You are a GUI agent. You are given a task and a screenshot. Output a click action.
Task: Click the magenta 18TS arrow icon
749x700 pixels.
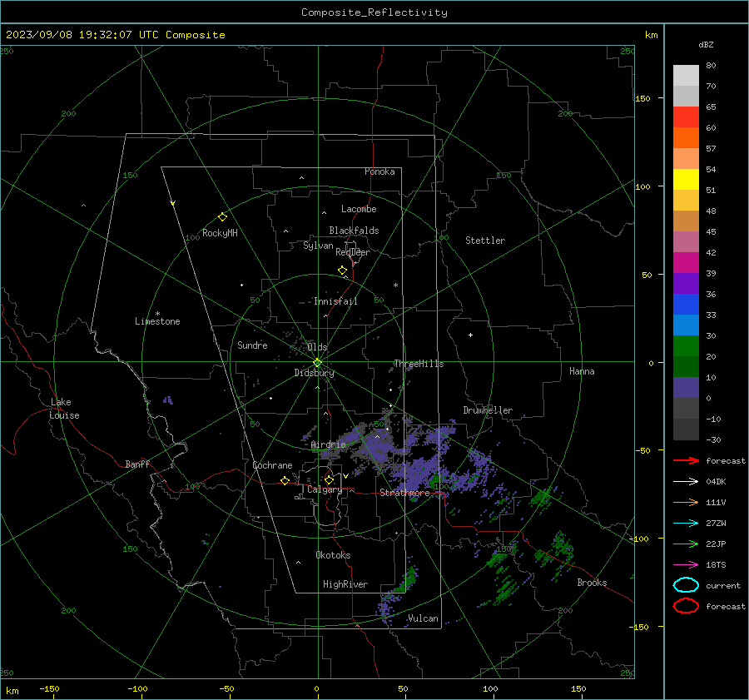[686, 565]
